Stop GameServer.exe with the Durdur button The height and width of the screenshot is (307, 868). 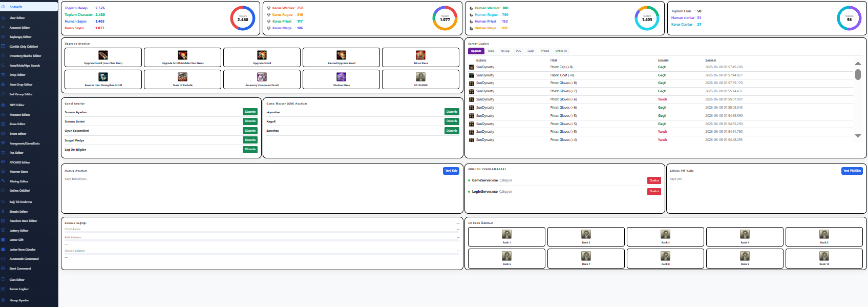[654, 180]
